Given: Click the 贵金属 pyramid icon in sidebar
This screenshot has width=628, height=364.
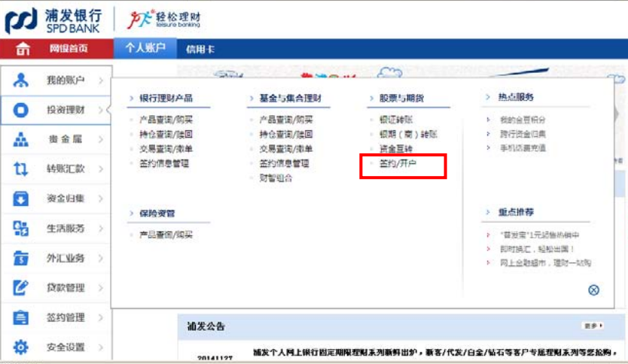Looking at the screenshot, I should [x=21, y=140].
